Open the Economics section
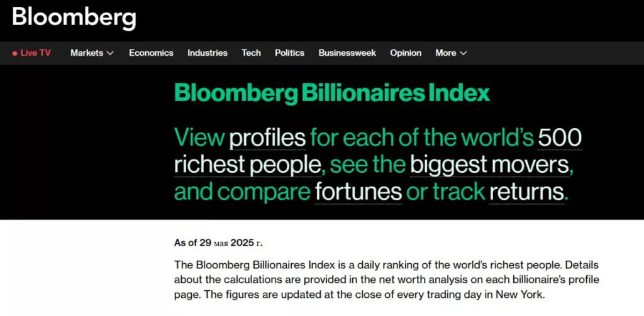The height and width of the screenshot is (316, 644). pyautogui.click(x=151, y=53)
